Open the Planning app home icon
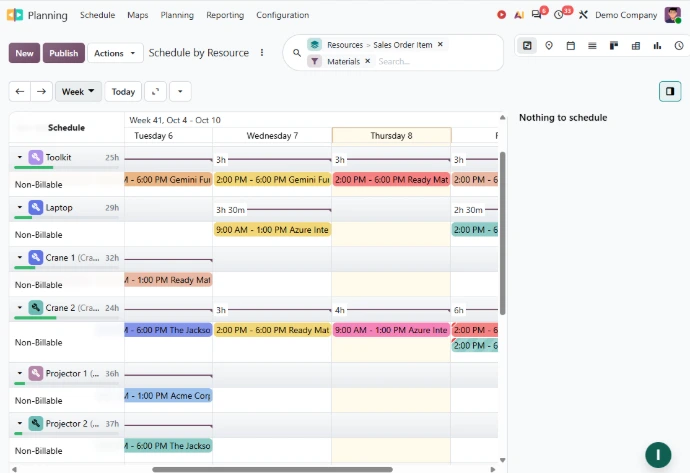This screenshot has width=690, height=473. click(15, 15)
